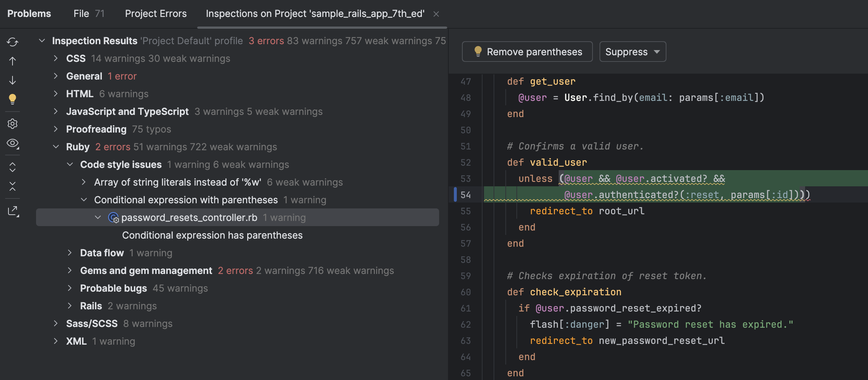Click line number 54 in the gutter
The width and height of the screenshot is (868, 380).
pos(465,195)
